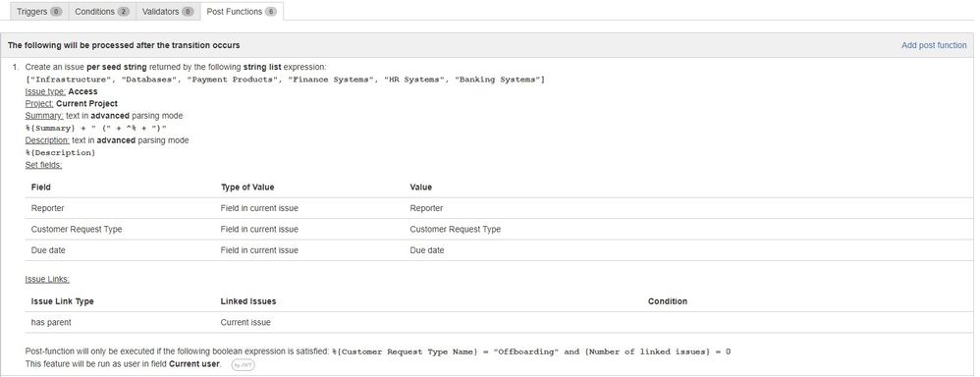Click the Due date value cell
The height and width of the screenshot is (377, 980).
(x=427, y=250)
